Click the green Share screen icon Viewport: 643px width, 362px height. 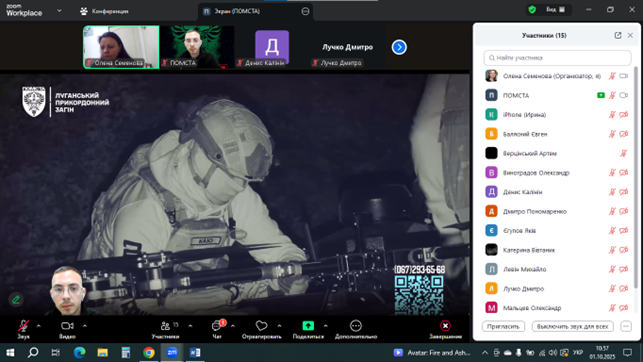308,326
